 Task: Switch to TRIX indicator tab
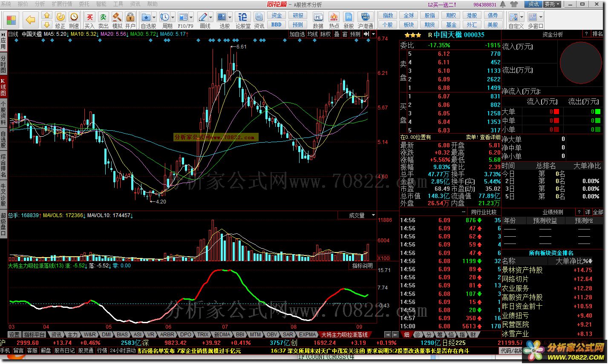(x=203, y=335)
